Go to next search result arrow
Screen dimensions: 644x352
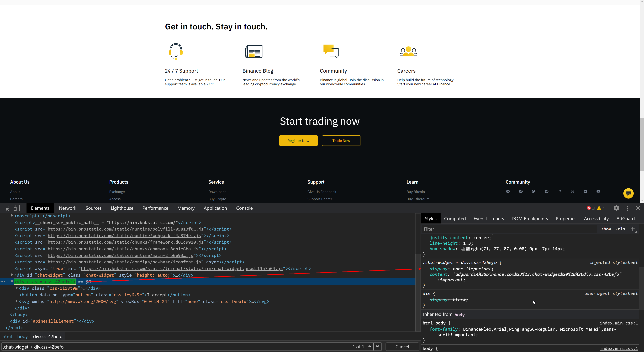click(377, 346)
